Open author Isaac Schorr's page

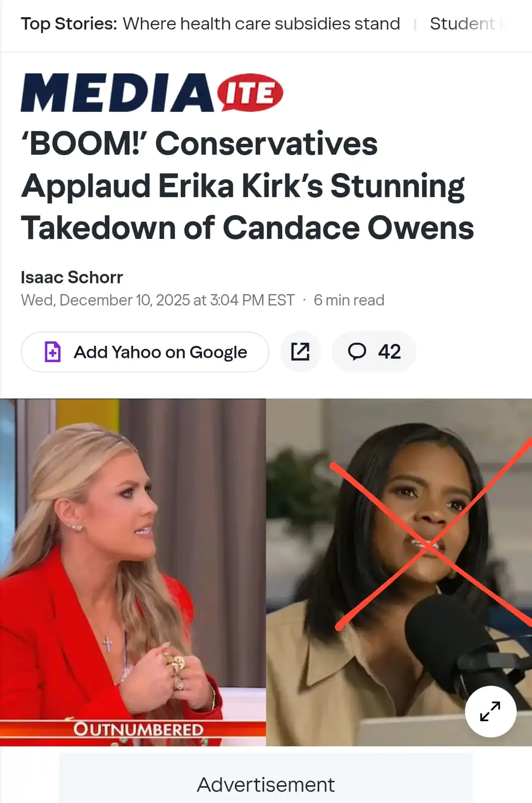72,277
